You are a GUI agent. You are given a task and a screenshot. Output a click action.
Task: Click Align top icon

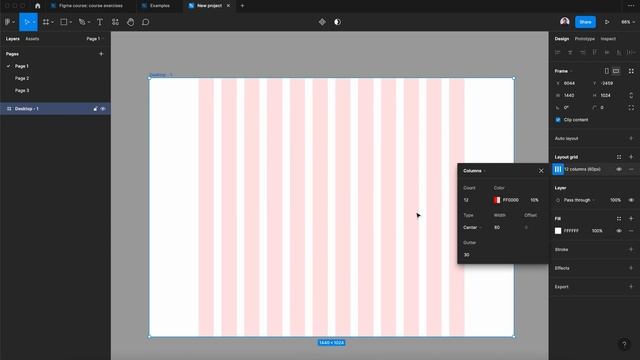point(595,53)
